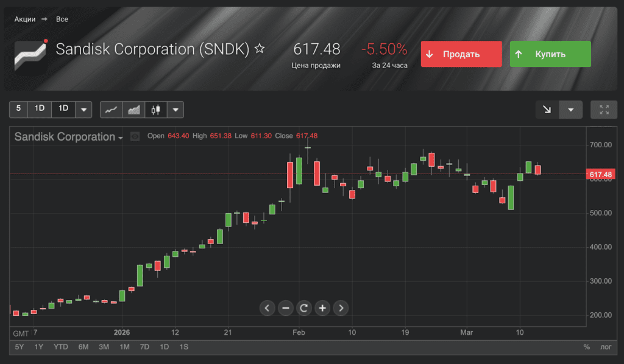
Task: Add SNDK to favorites with star
Action: tap(260, 49)
